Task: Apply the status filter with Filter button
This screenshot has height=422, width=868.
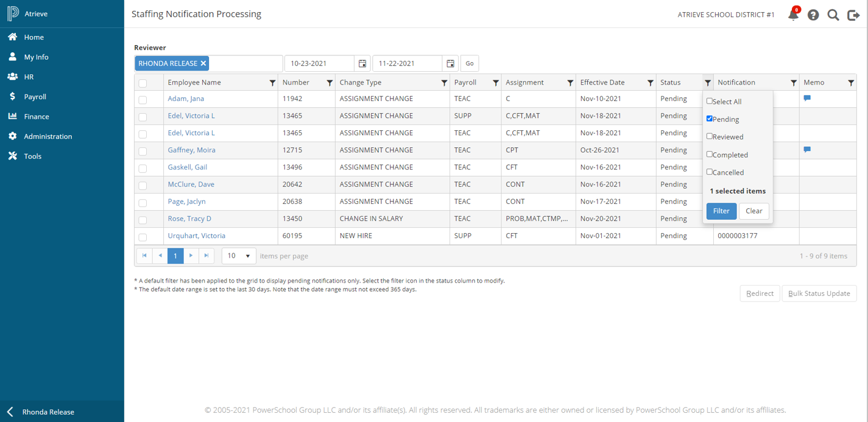Action: (x=721, y=211)
